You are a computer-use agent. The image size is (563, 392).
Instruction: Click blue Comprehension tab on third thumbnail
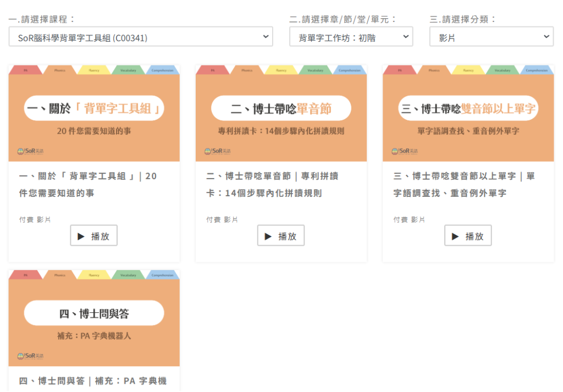pos(536,70)
